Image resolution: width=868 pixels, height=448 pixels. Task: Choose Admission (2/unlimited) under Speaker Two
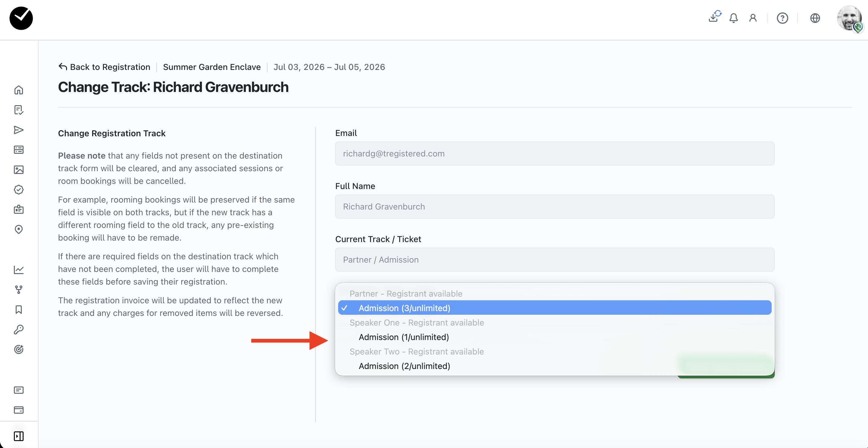[x=404, y=366]
